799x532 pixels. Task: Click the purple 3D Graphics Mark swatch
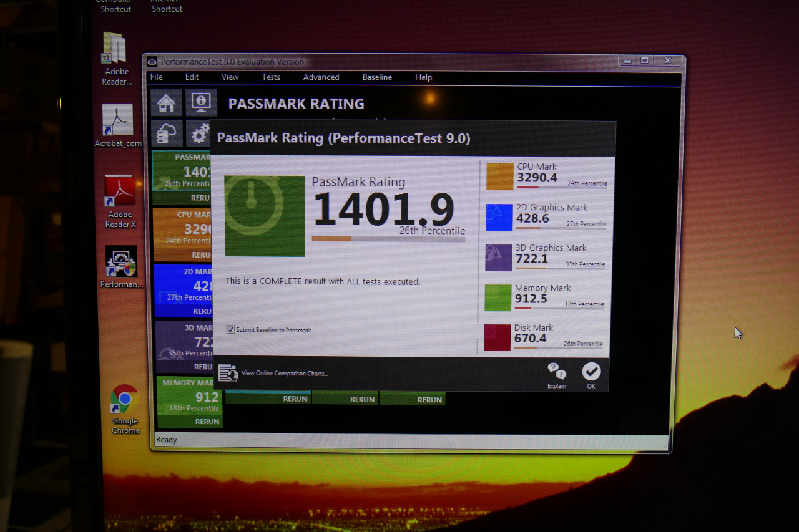click(499, 258)
